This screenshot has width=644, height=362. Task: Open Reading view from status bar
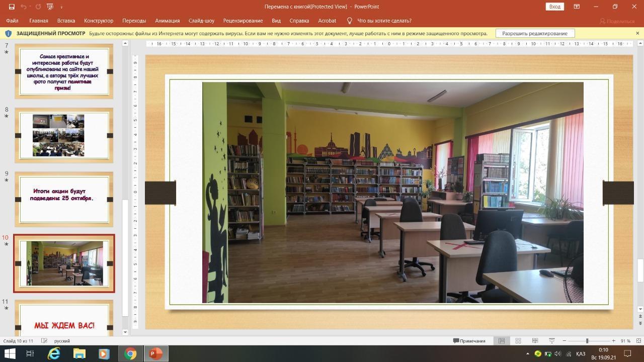click(535, 341)
